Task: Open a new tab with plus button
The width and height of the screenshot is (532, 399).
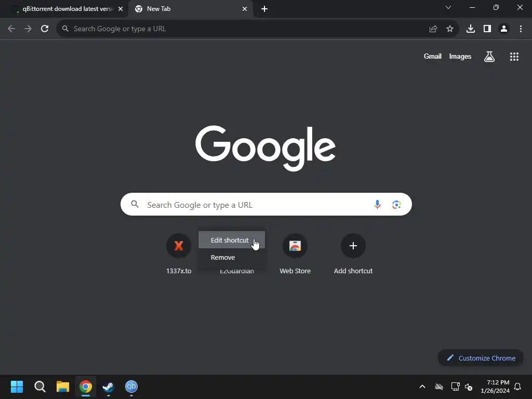Action: pos(264,9)
